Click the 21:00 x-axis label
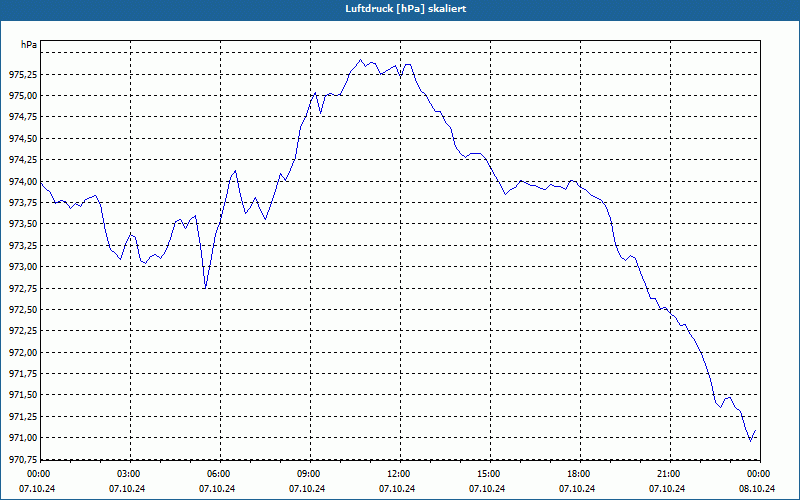This screenshot has width=800, height=500. (670, 474)
